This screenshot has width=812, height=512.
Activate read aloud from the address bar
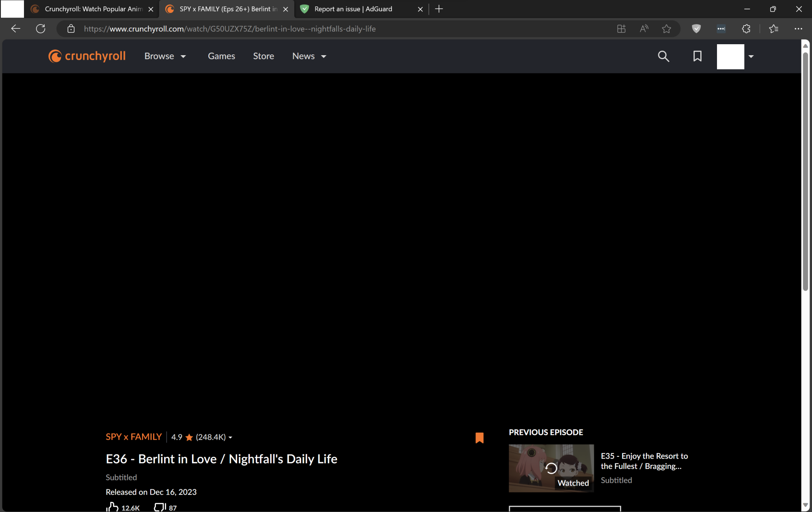(x=644, y=28)
